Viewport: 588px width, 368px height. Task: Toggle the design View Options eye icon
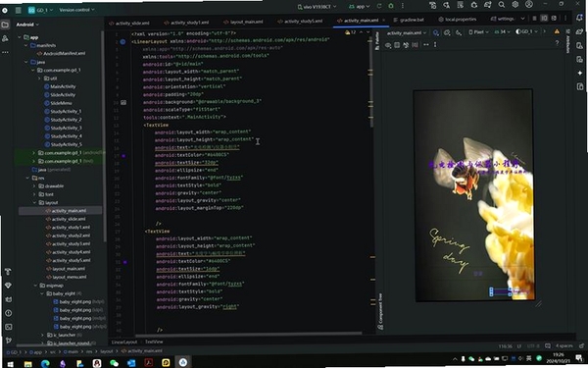388,45
